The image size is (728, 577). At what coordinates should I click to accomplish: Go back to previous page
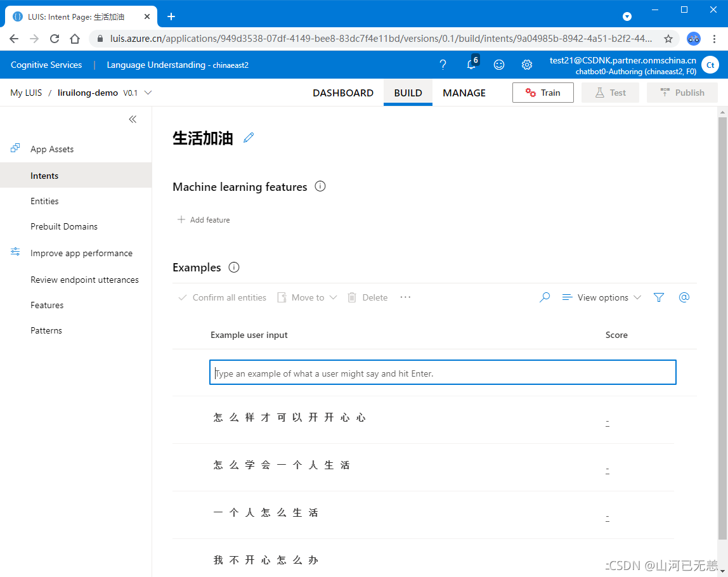14,39
